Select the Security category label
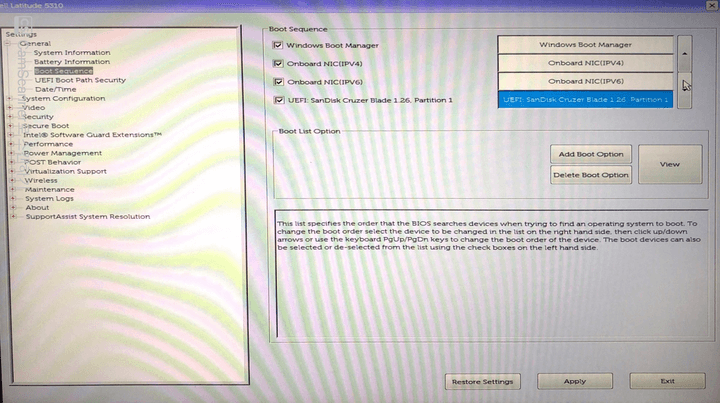The image size is (720, 403). coord(38,117)
